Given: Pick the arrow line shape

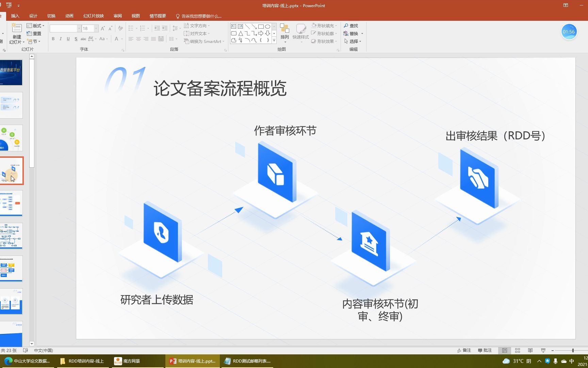Looking at the screenshot, I should tap(254, 26).
